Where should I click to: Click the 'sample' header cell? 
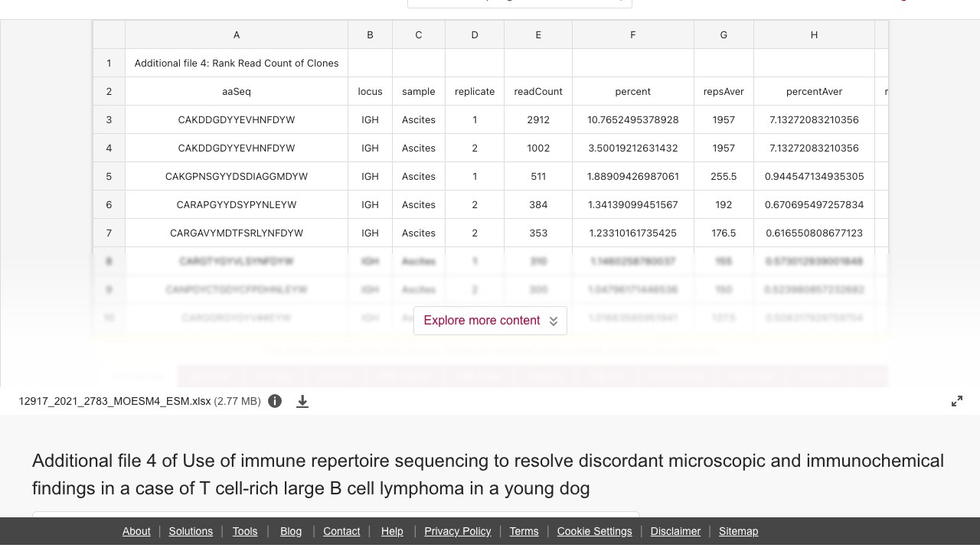[419, 91]
